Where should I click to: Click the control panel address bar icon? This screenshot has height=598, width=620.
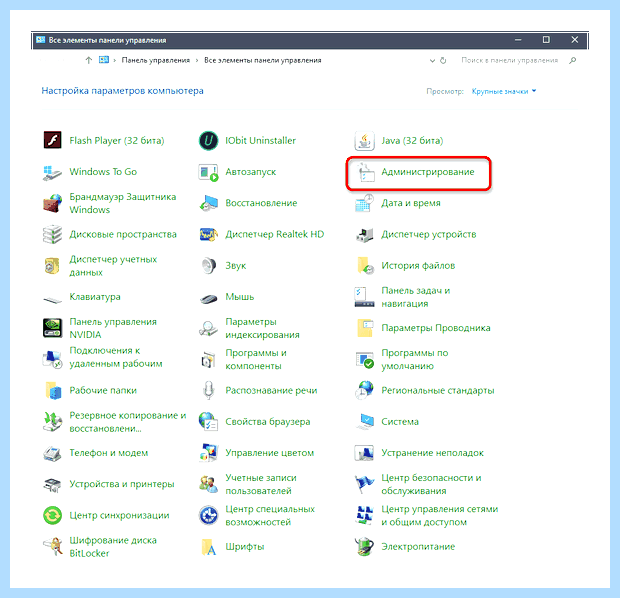click(104, 60)
